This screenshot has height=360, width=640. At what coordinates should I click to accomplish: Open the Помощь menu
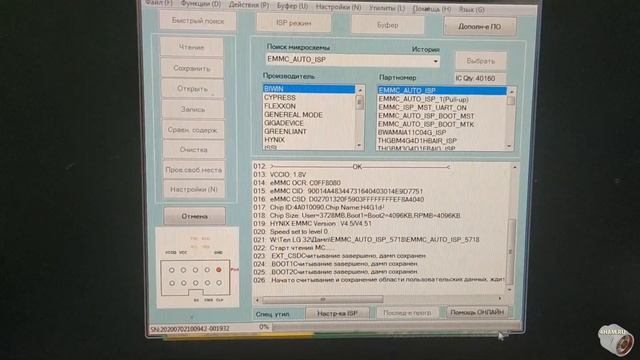pos(432,9)
